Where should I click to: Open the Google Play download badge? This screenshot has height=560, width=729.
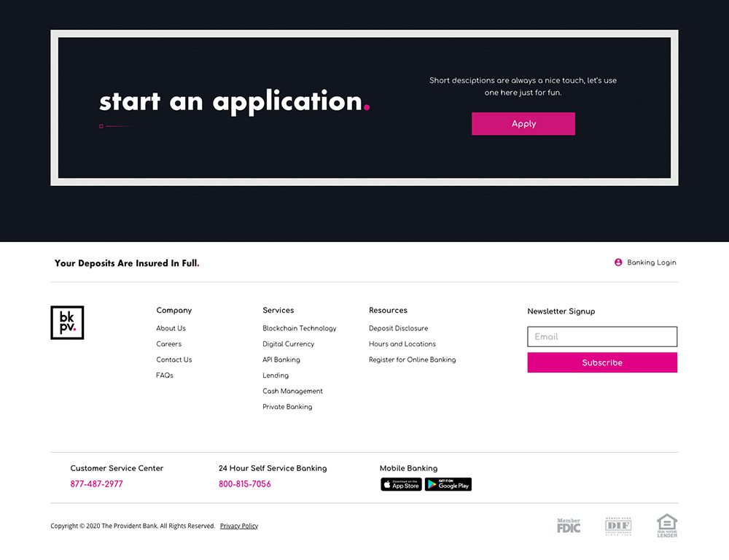pyautogui.click(x=448, y=484)
